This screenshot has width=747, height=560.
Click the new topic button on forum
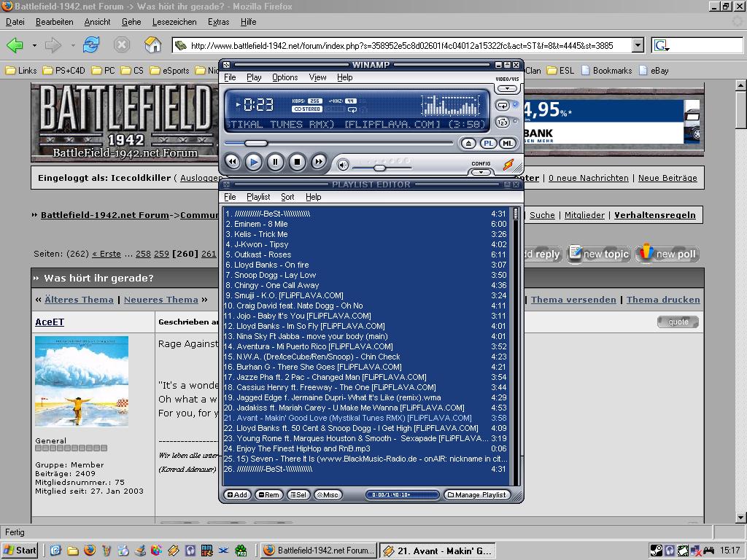600,254
